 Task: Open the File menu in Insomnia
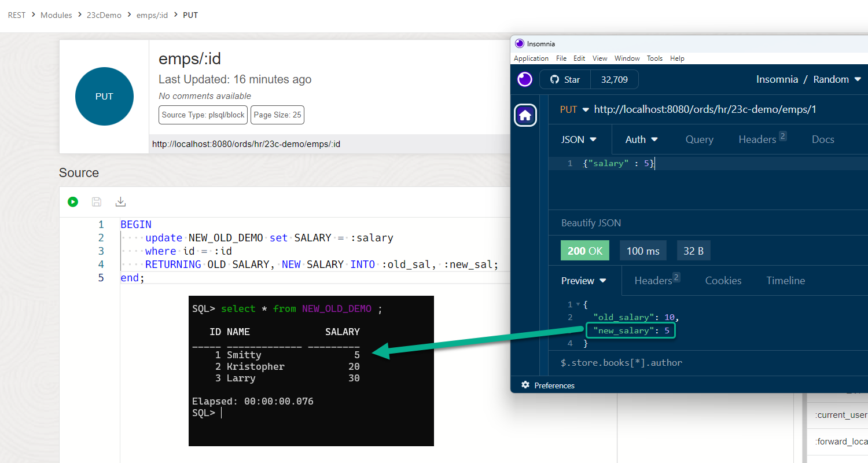tap(561, 58)
